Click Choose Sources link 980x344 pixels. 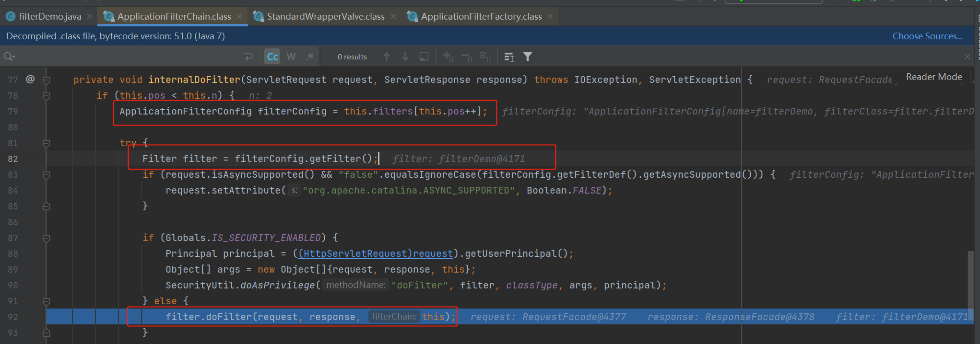pyautogui.click(x=927, y=36)
